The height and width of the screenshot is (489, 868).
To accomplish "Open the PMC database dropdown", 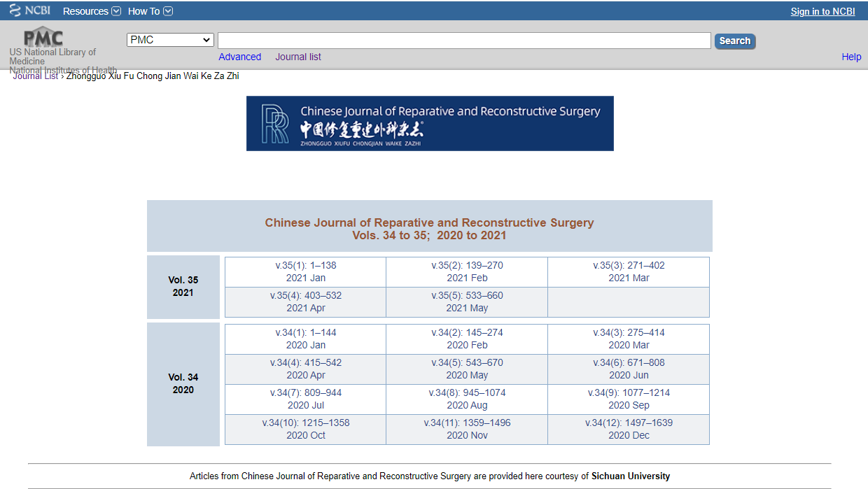I will pos(170,40).
